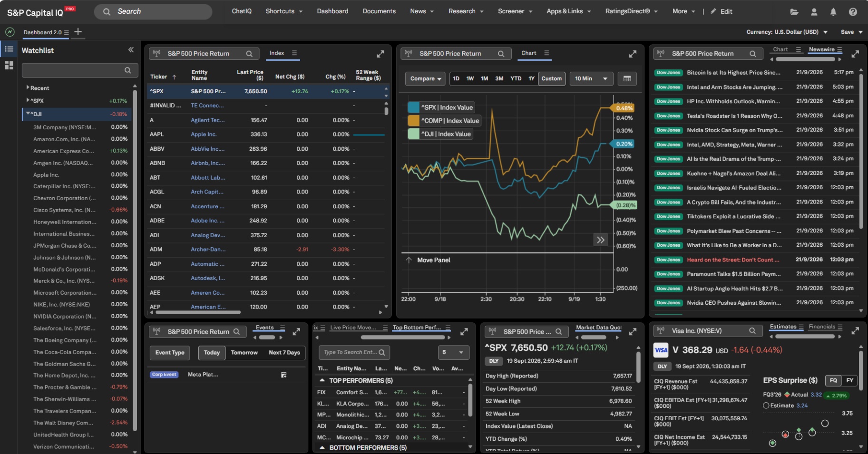This screenshot has width=868, height=454.
Task: Switch to the Financials tab
Action: point(822,327)
